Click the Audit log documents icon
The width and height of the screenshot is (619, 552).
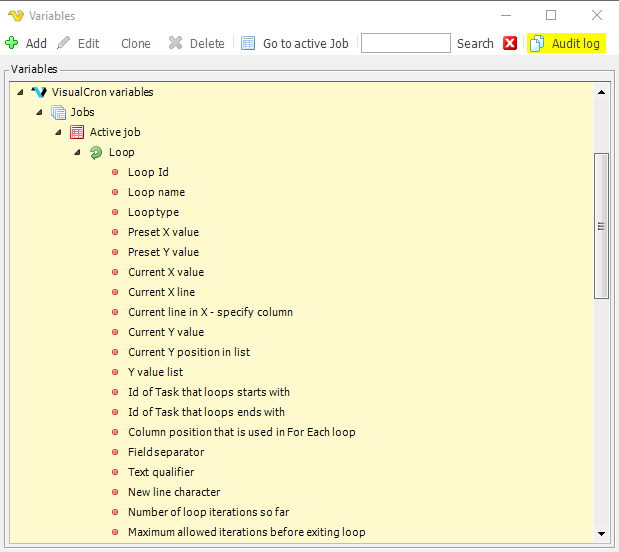[x=537, y=43]
